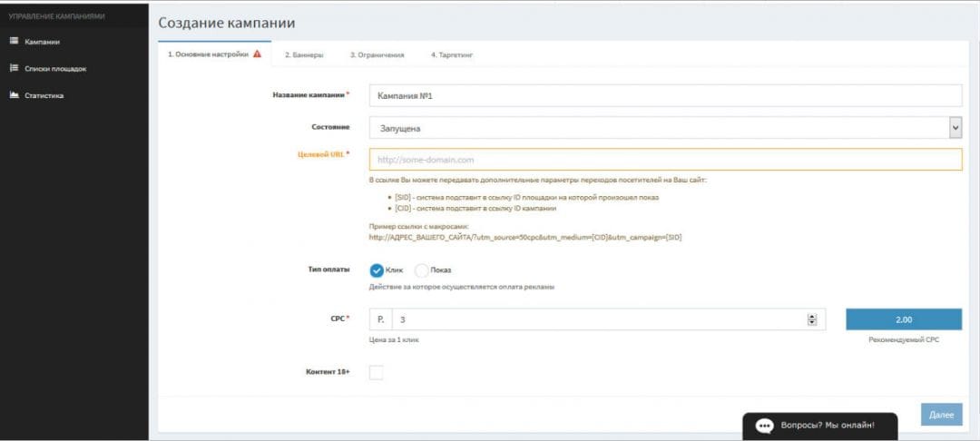Open the Состояние dropdown

click(x=666, y=127)
